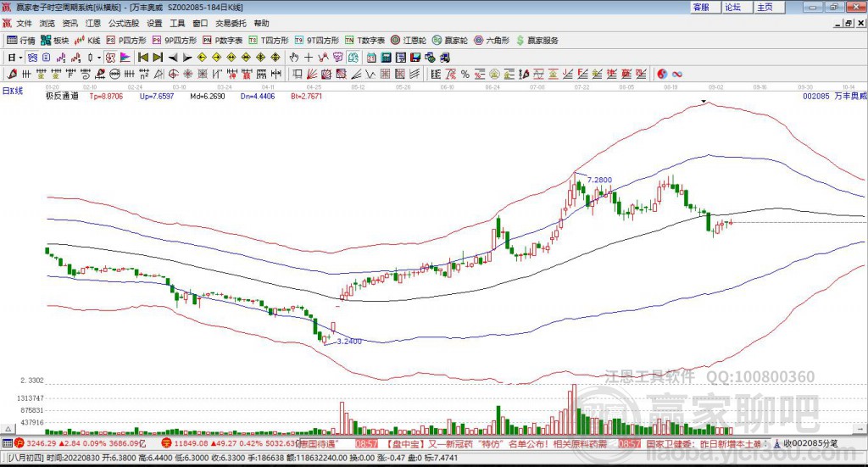Open the 设置 menu

154,23
